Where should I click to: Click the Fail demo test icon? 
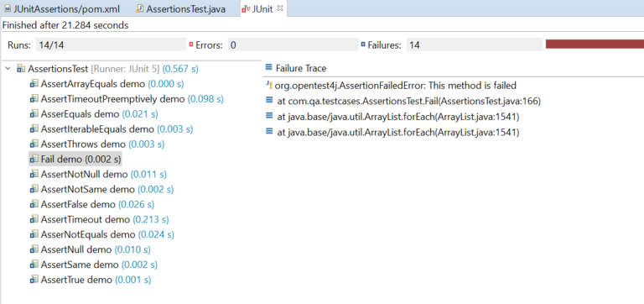(34, 159)
